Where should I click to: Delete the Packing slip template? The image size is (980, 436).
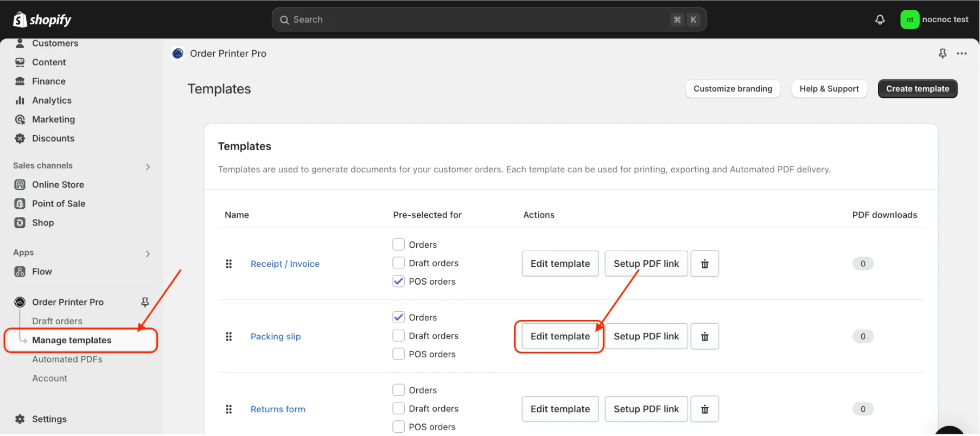[x=704, y=336]
